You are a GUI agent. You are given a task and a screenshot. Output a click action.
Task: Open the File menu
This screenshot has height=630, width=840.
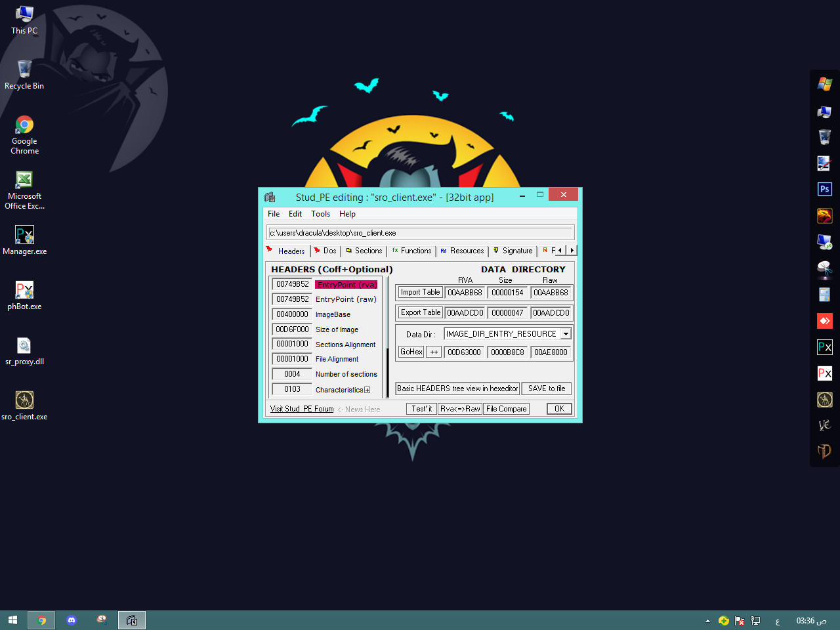pyautogui.click(x=274, y=214)
